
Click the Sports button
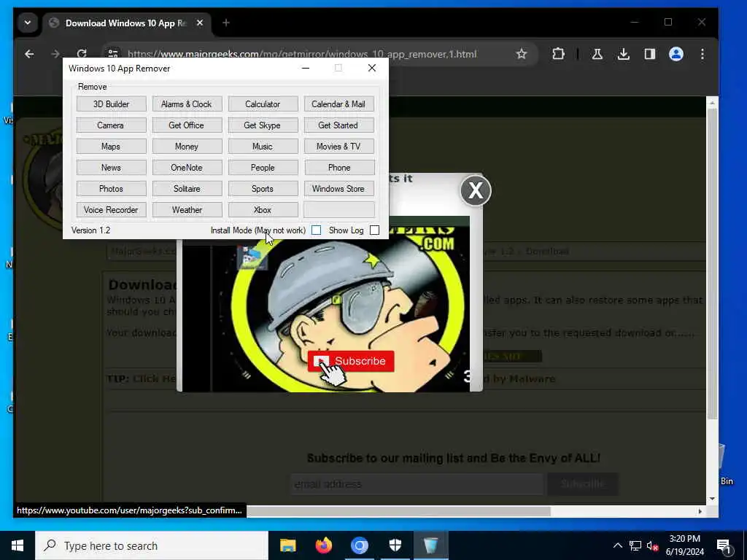pyautogui.click(x=263, y=189)
